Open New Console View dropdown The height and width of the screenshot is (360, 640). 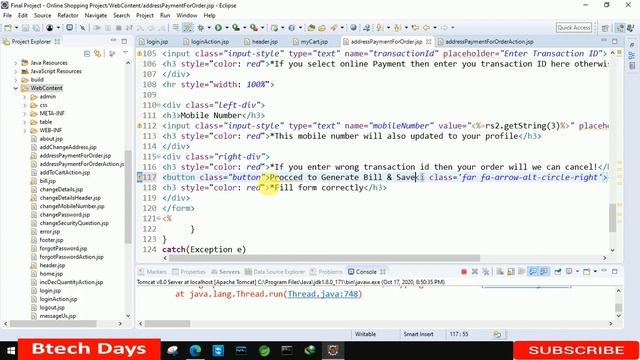point(595,271)
